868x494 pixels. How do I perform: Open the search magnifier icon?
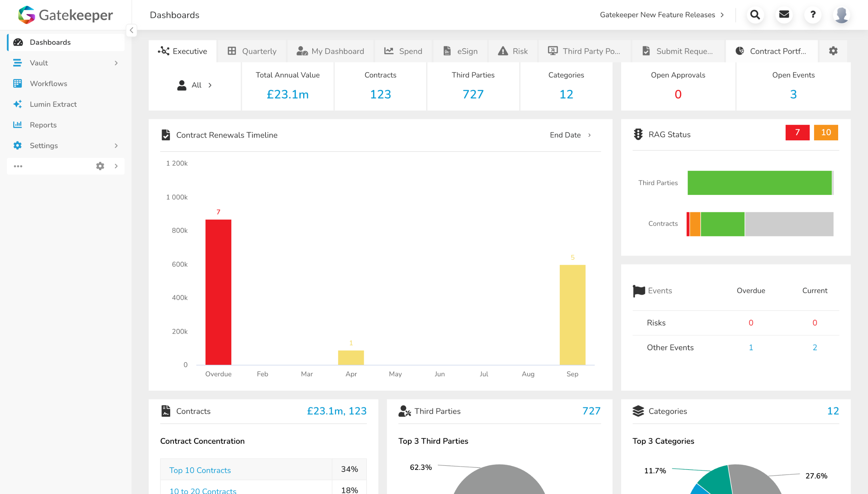coord(755,15)
